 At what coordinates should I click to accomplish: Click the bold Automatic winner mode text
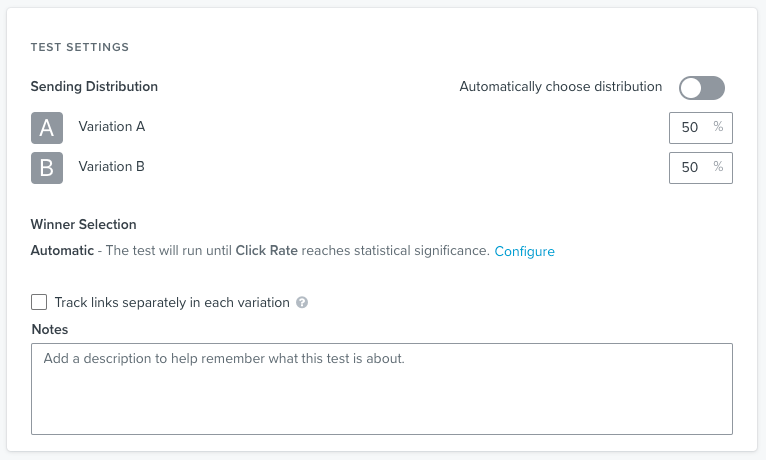coord(62,251)
